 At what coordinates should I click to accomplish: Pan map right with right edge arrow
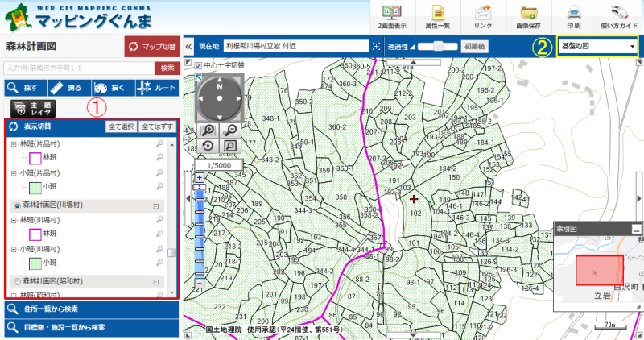point(638,198)
